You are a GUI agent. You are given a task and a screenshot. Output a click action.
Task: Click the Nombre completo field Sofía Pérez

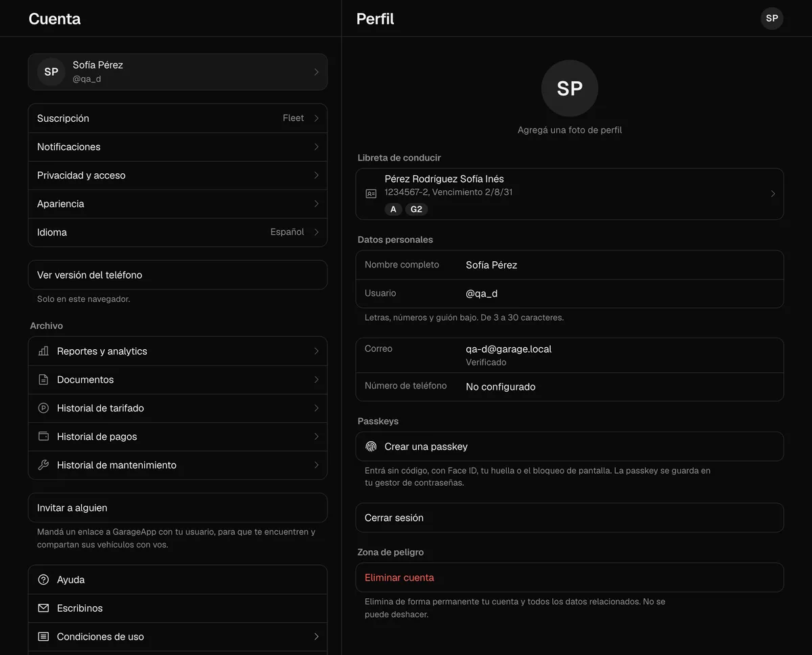(570, 265)
